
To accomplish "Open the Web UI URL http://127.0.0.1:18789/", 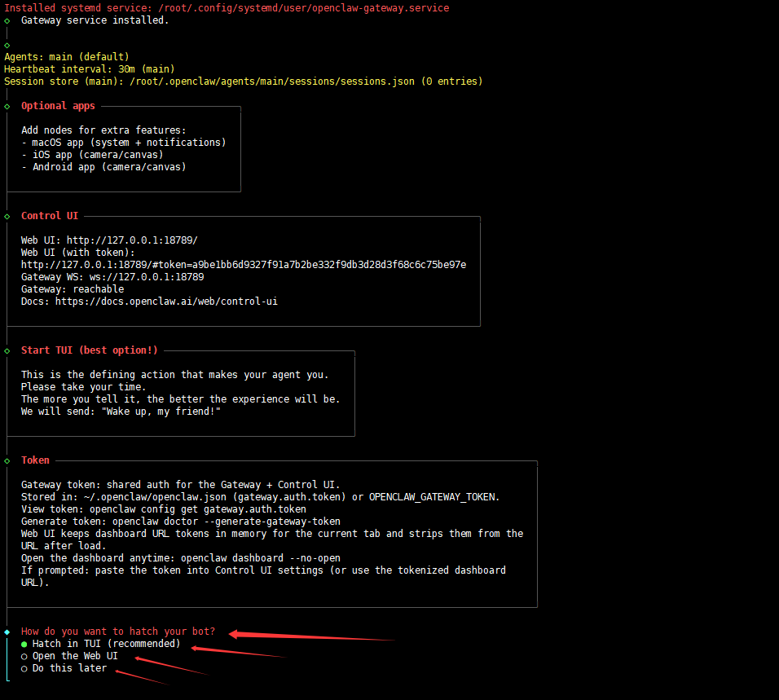I will (x=132, y=240).
